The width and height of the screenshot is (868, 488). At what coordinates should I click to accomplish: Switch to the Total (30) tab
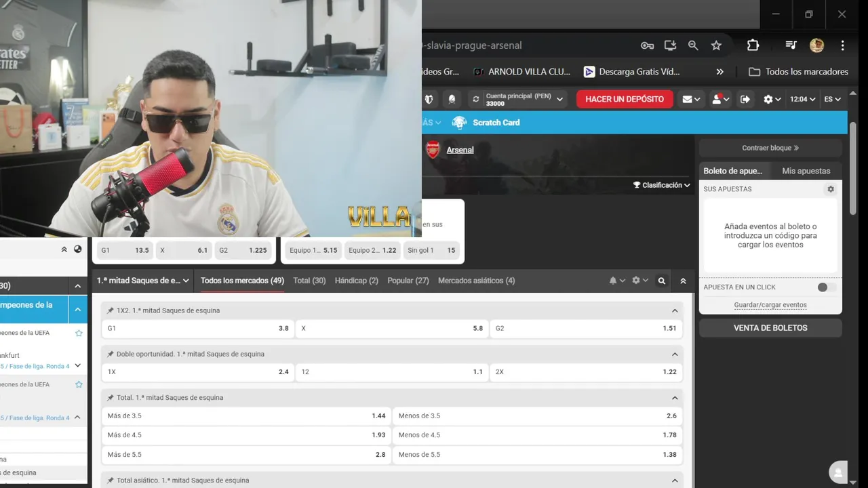(309, 281)
